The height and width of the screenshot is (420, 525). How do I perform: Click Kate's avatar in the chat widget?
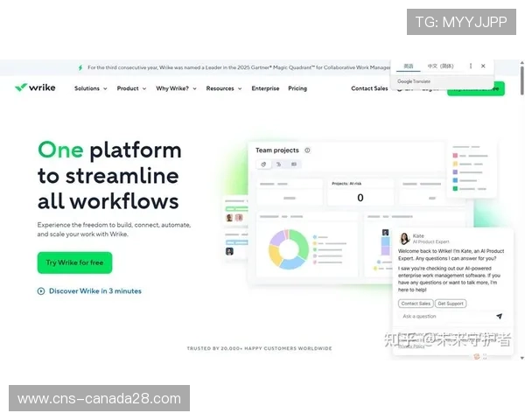(x=404, y=239)
